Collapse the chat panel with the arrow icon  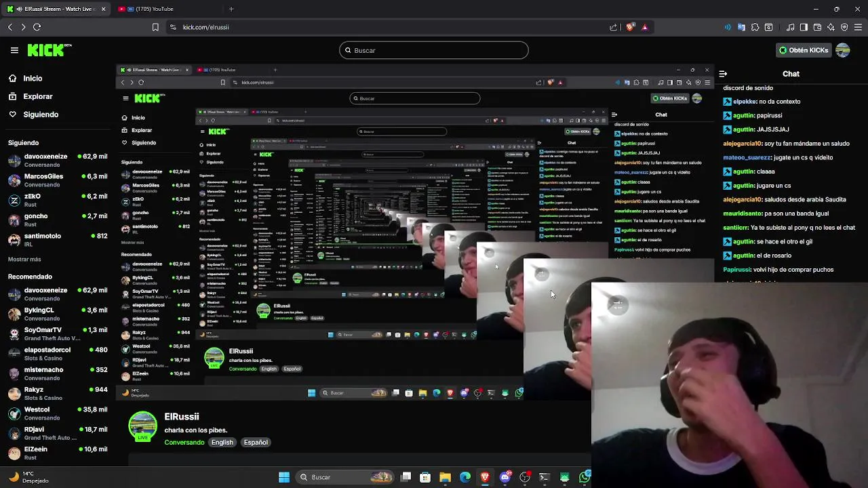pyautogui.click(x=723, y=74)
